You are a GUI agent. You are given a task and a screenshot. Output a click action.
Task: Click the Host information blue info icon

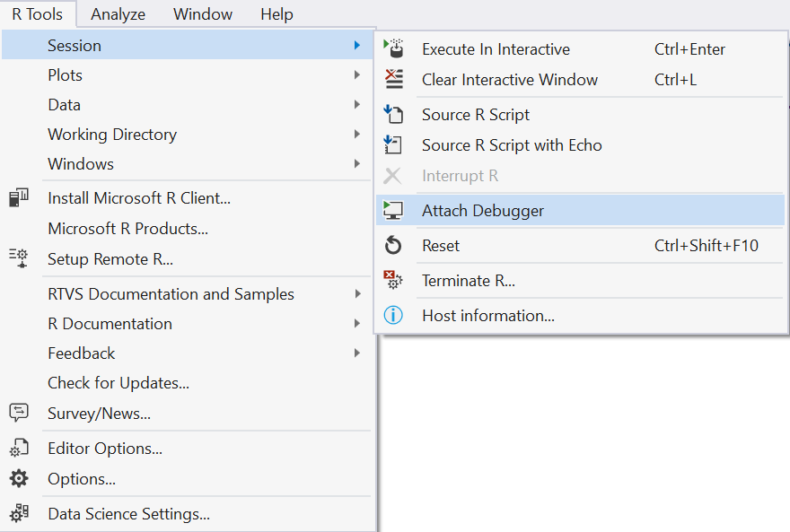pyautogui.click(x=393, y=316)
